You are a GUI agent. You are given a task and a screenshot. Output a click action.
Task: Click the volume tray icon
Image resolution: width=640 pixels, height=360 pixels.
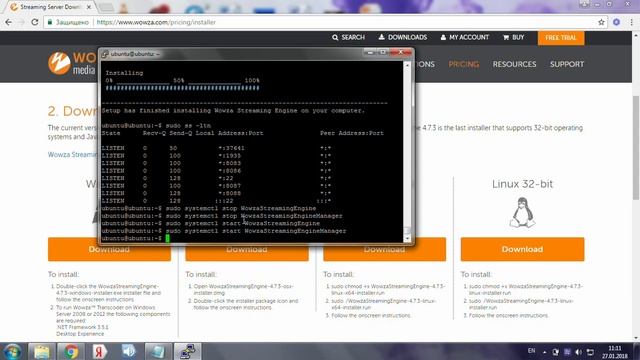(578, 352)
